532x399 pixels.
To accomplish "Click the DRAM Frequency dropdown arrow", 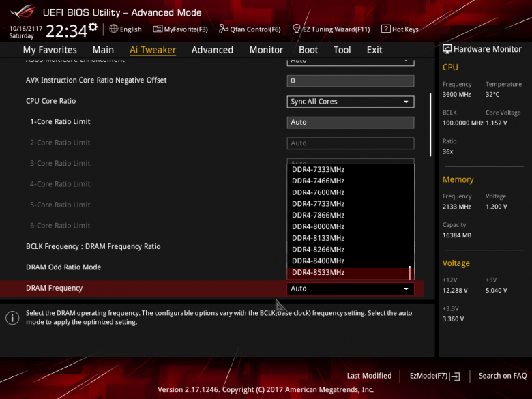I will coord(406,289).
